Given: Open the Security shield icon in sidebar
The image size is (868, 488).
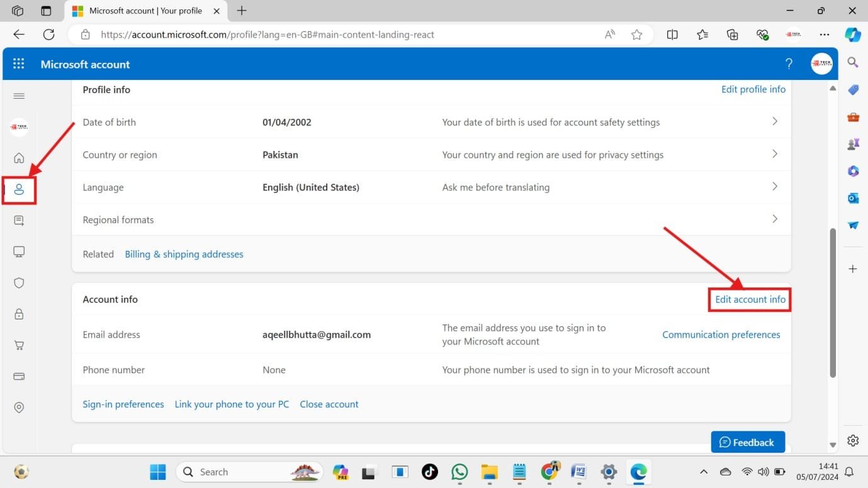Looking at the screenshot, I should (x=19, y=283).
